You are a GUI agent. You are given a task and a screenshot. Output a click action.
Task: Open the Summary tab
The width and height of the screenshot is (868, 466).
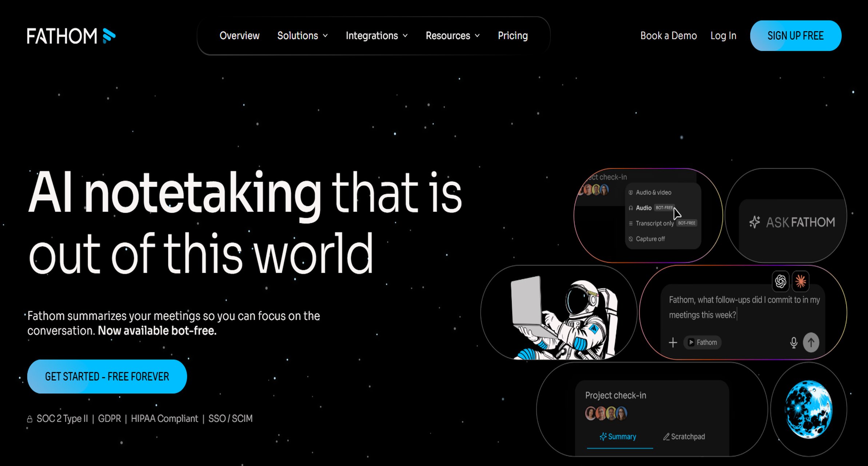pos(618,437)
